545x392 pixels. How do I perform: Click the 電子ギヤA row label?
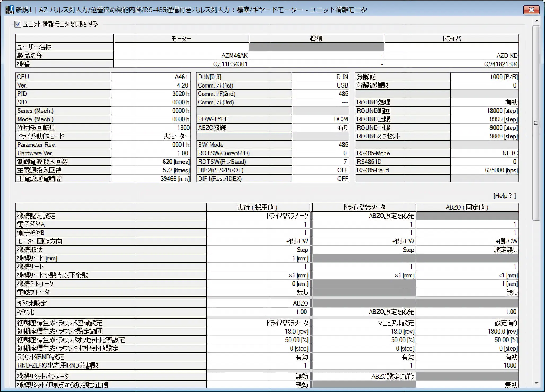pos(111,224)
